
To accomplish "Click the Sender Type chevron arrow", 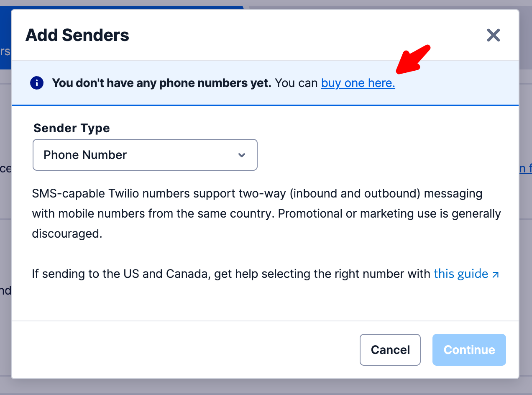I will point(241,155).
